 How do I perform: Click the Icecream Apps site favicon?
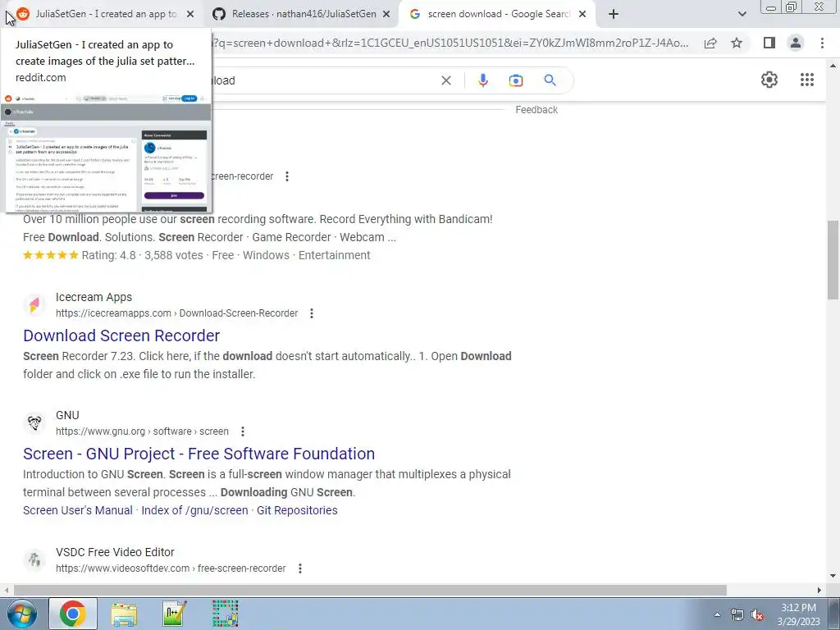34,305
